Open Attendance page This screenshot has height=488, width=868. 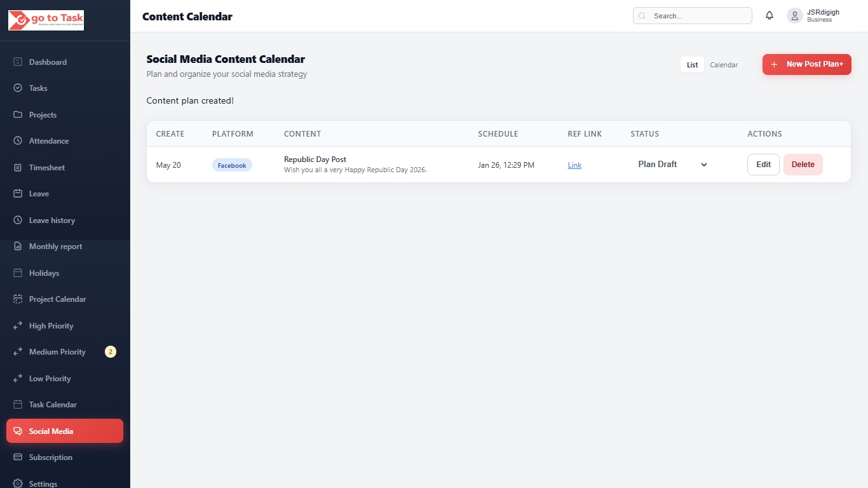pos(65,141)
